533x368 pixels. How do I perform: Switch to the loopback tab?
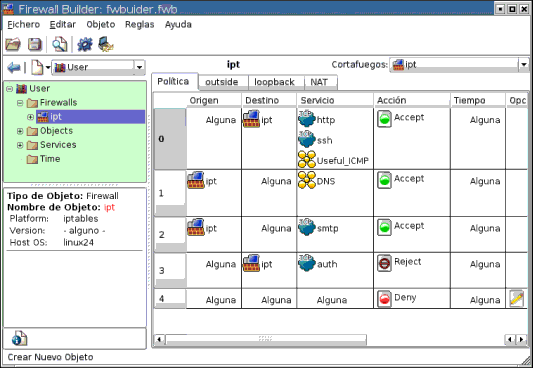tap(276, 82)
